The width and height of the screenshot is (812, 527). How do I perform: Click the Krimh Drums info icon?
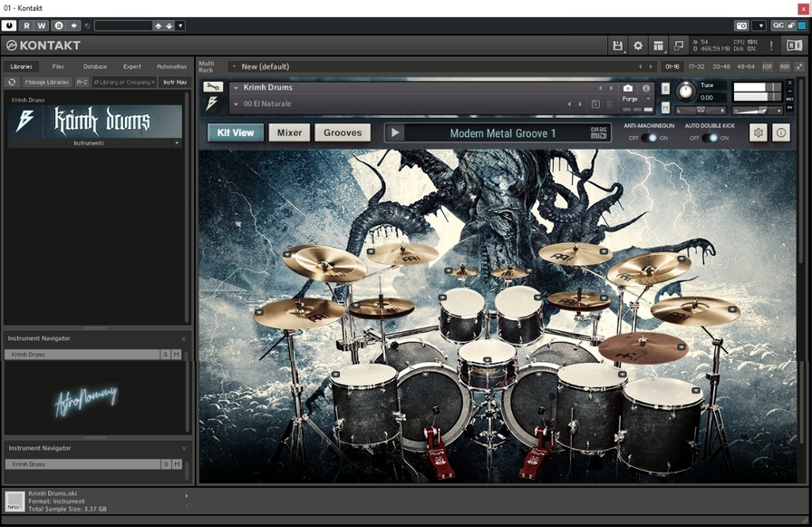pyautogui.click(x=781, y=132)
